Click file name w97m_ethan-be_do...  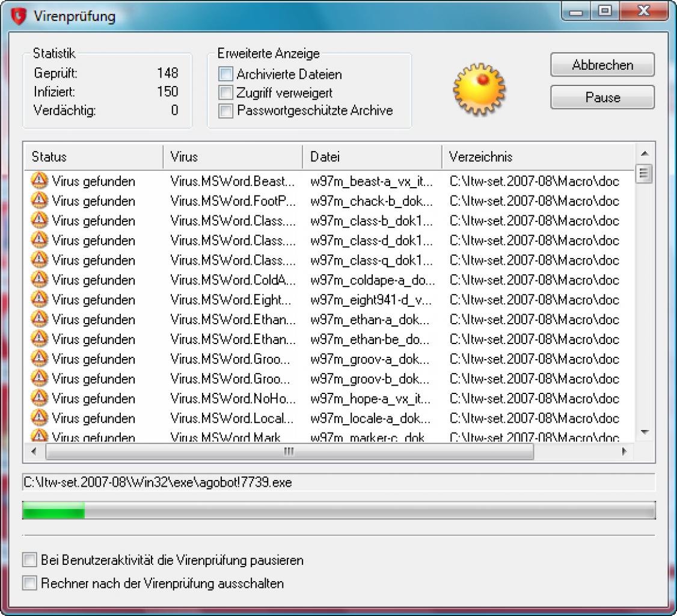(370, 339)
